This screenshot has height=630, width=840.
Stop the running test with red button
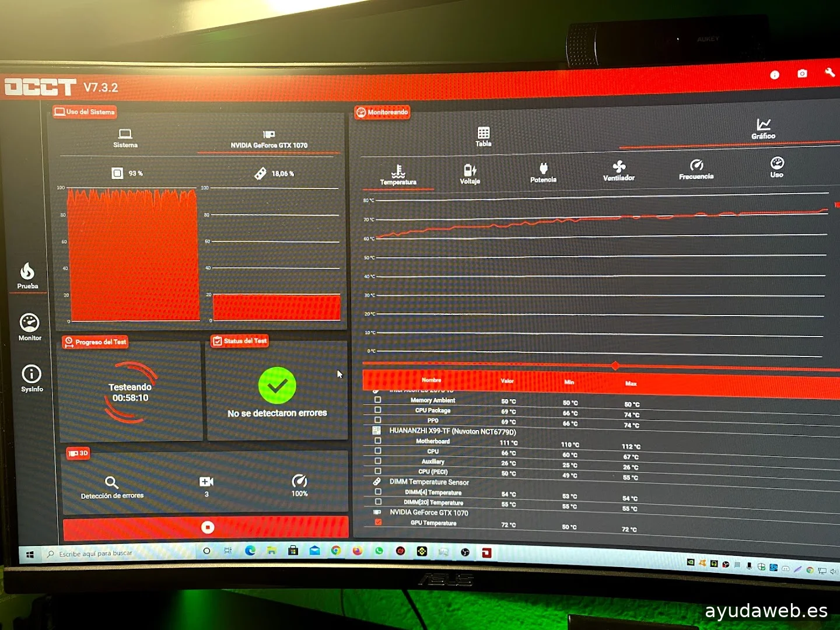point(206,527)
